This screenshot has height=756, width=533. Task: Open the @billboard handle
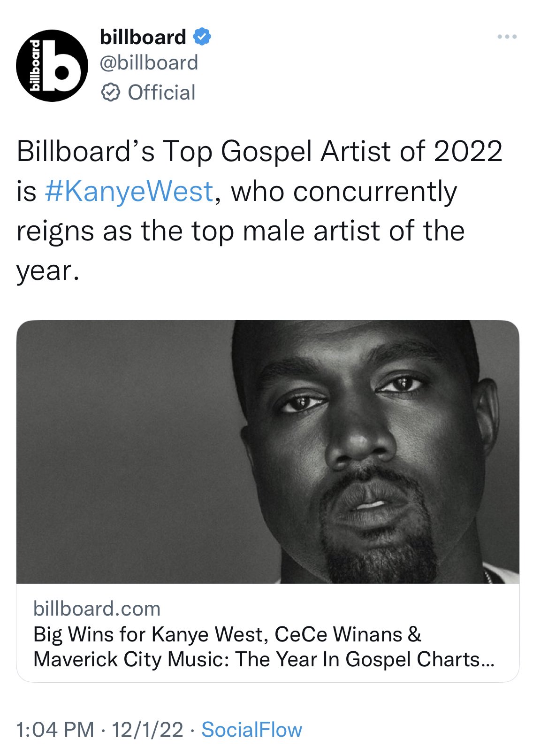[149, 63]
